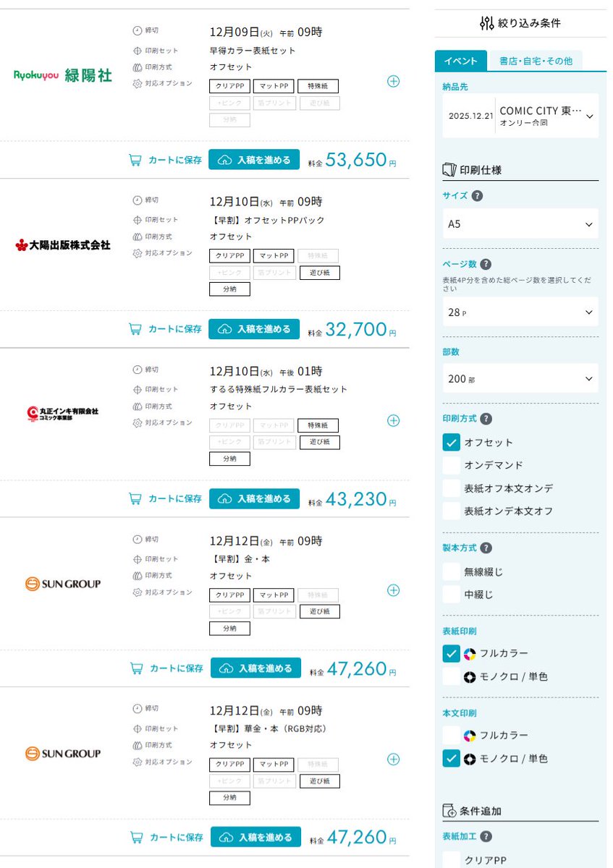Screen dimensions: 613x868
Task: Check フルカラー under 本文印刷
Action: click(451, 736)
